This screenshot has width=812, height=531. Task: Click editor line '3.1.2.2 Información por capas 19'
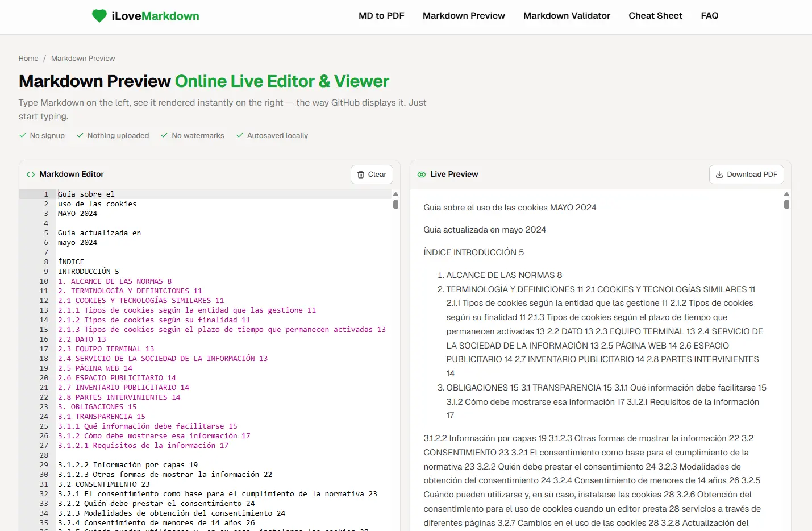click(x=128, y=465)
